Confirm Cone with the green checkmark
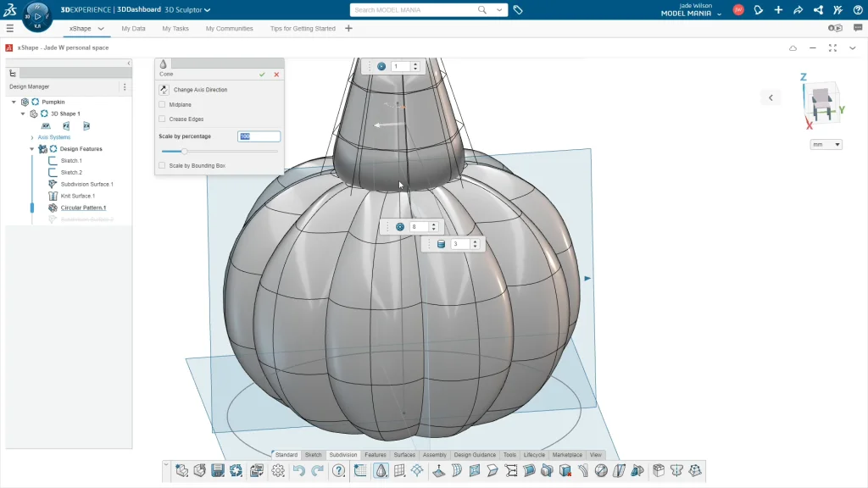This screenshot has width=868, height=488. (263, 75)
